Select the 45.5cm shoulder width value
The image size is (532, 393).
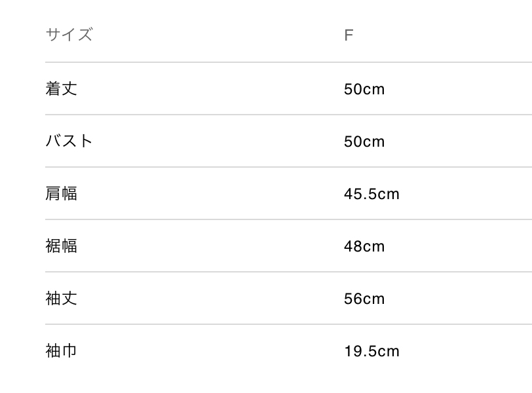[371, 194]
